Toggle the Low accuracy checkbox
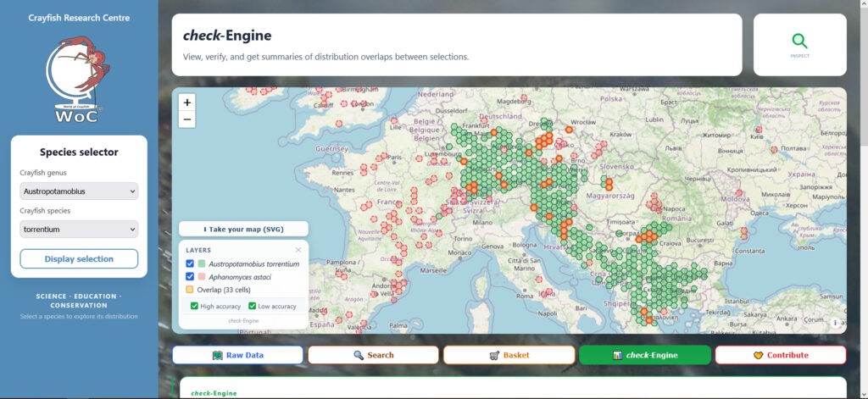This screenshot has width=868, height=399. [x=253, y=306]
